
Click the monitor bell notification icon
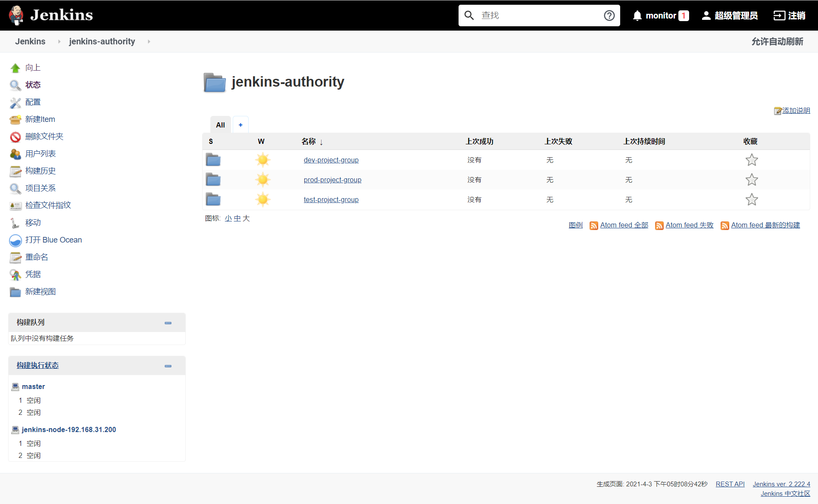point(637,16)
